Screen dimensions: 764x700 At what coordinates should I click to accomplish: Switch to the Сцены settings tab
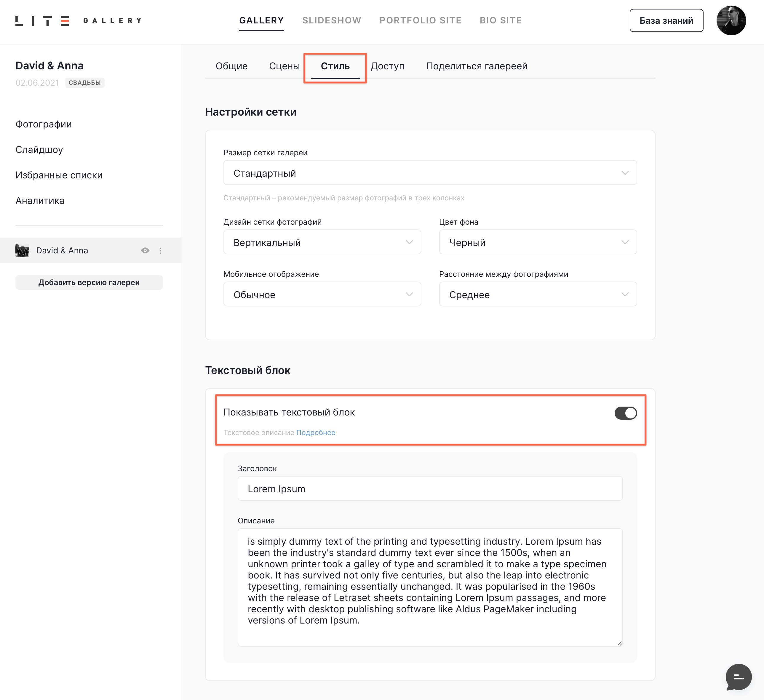[284, 66]
